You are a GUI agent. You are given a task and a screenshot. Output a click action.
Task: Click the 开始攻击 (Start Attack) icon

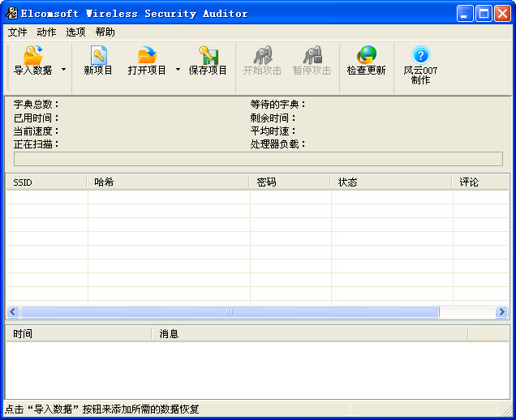[x=263, y=55]
